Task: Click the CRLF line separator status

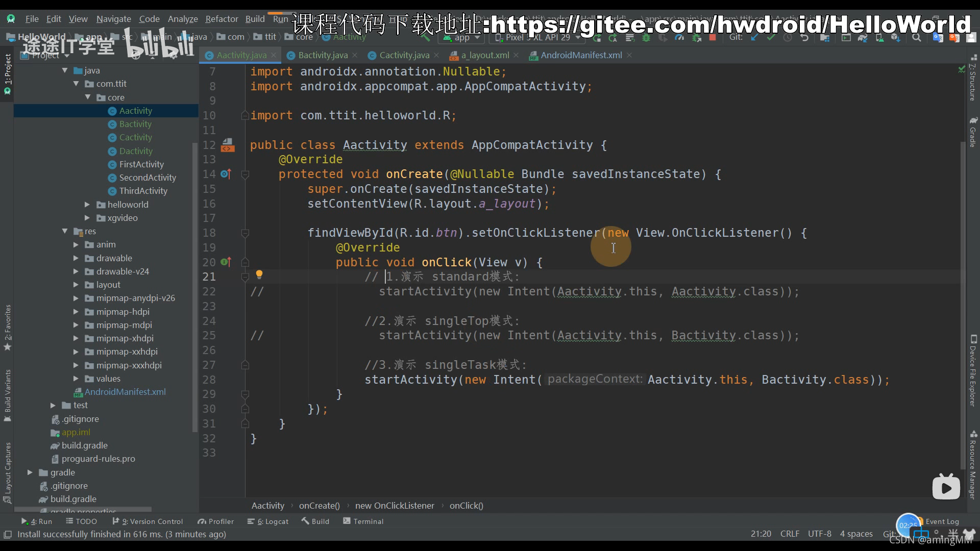Action: tap(790, 534)
